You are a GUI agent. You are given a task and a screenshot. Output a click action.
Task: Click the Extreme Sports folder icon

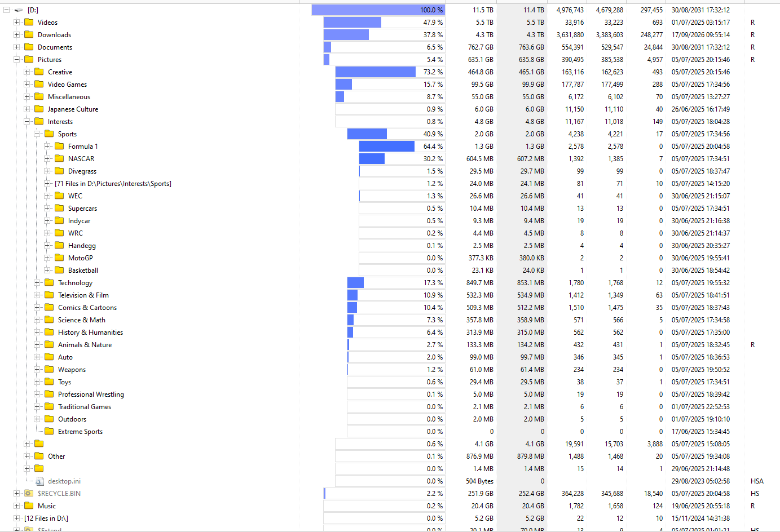tap(49, 432)
